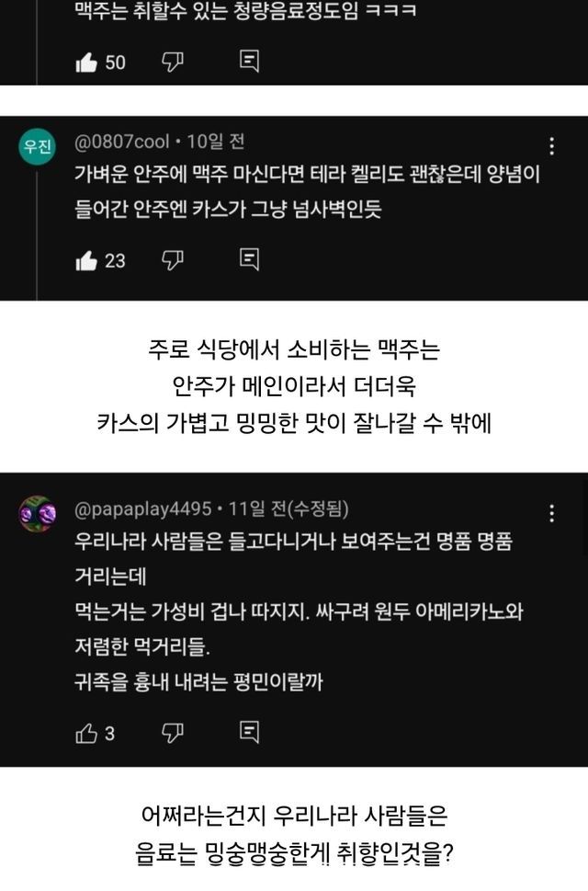Reply to the @papaplay4495 comment
This screenshot has width=588, height=891.
tap(249, 732)
